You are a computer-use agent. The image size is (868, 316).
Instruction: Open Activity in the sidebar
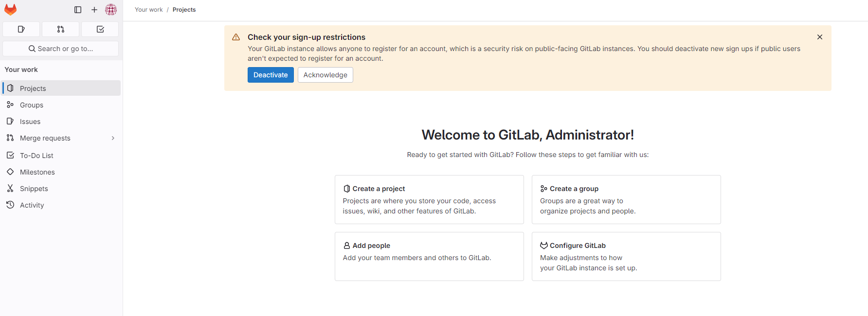point(61,205)
